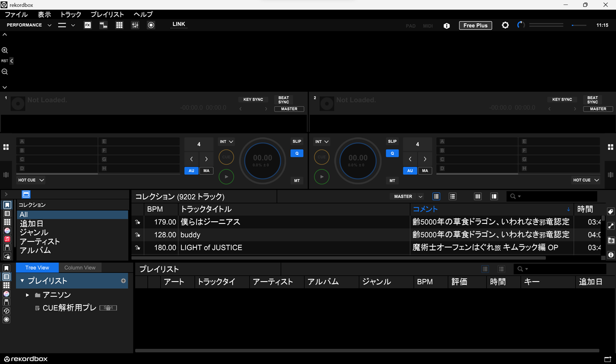Open deck 2 HOT CUE mode dropdown

pyautogui.click(x=586, y=180)
